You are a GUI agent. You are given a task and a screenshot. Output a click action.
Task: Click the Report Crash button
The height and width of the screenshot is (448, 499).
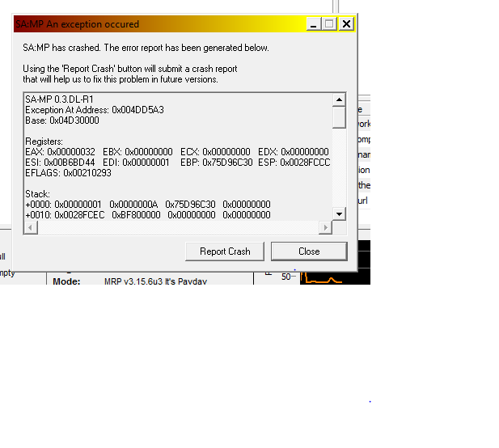coord(225,251)
